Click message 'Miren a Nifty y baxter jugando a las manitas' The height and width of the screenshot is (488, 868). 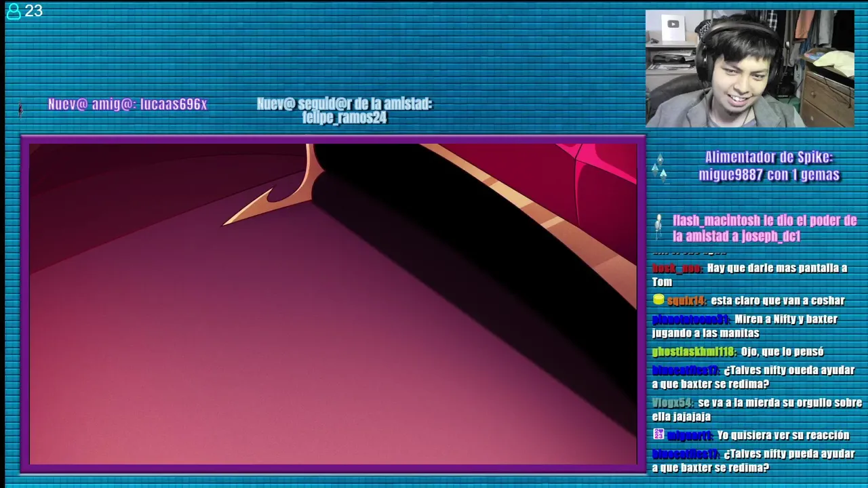(745, 326)
